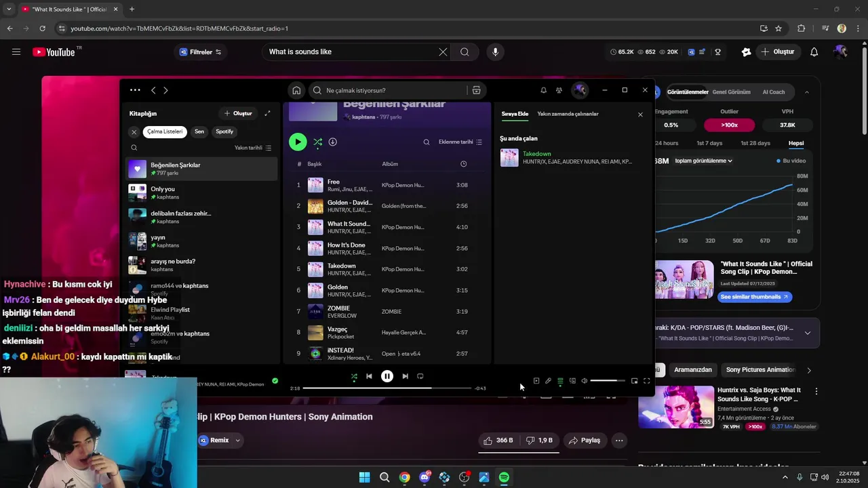Switch to the AI Coach tab

point(774,92)
